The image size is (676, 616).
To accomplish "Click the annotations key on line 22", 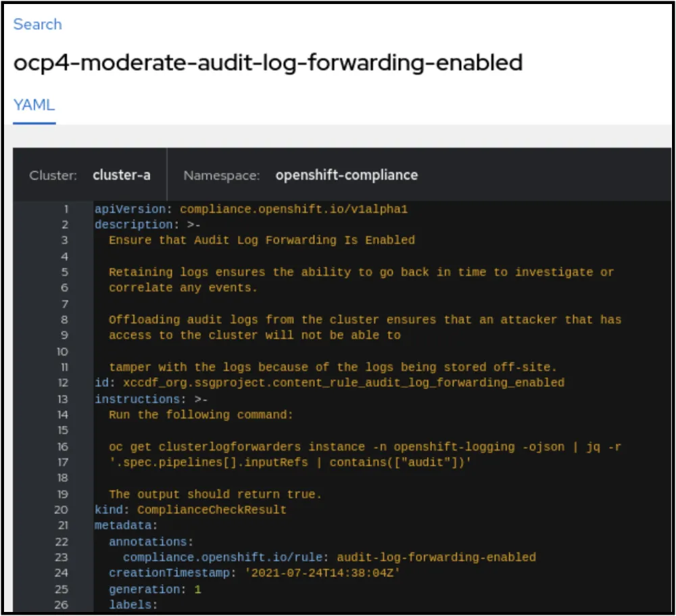I will tap(151, 542).
